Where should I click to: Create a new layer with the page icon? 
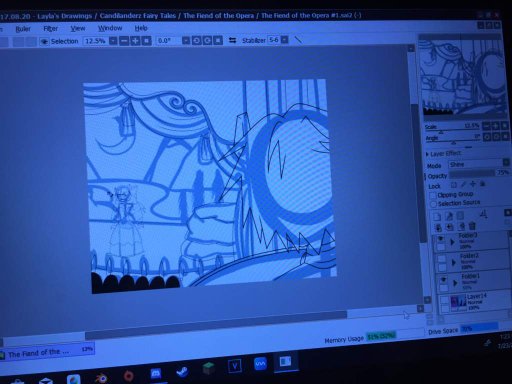[x=437, y=217]
